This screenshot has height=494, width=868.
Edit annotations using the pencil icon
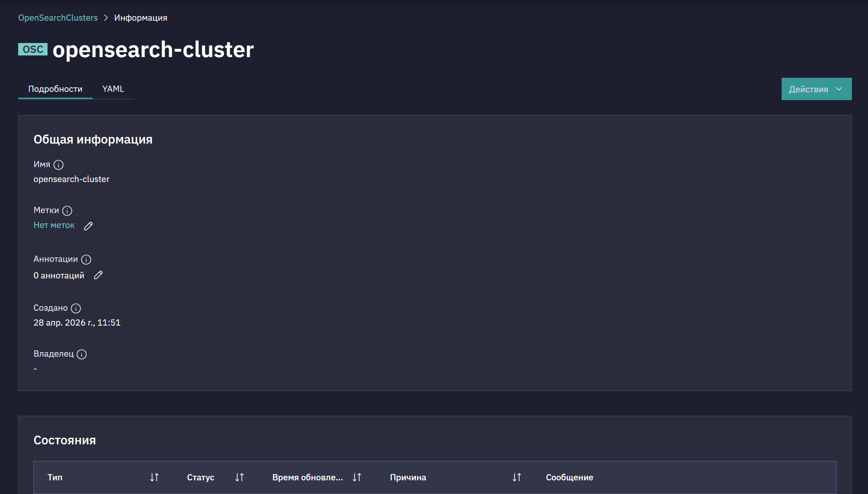[x=98, y=275]
